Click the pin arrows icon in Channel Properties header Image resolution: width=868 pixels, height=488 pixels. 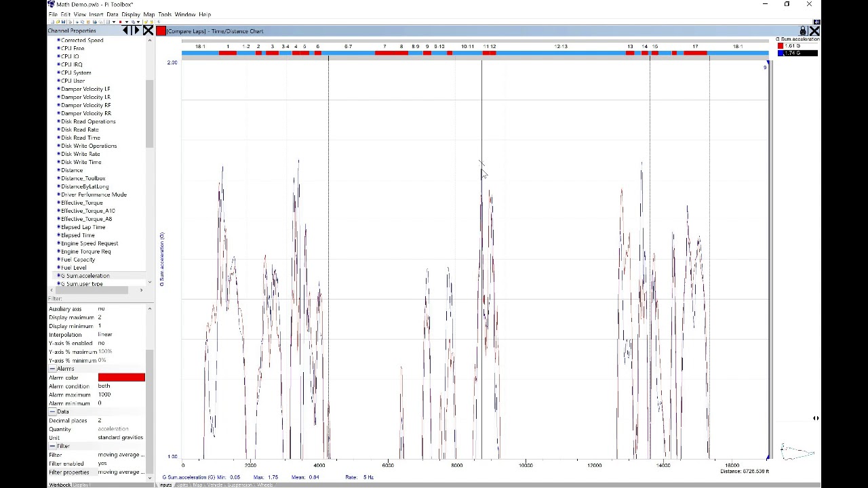131,30
